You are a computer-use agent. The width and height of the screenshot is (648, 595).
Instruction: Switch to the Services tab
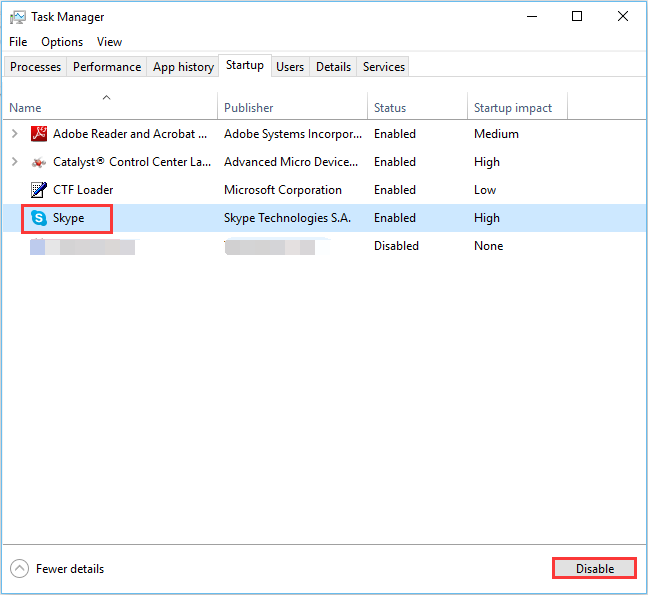coord(384,67)
